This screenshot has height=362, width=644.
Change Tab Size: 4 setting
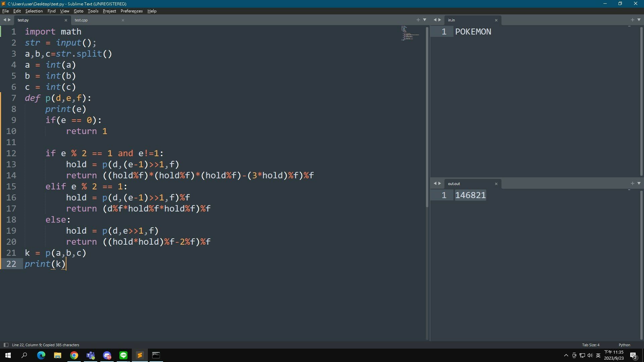[x=591, y=345]
